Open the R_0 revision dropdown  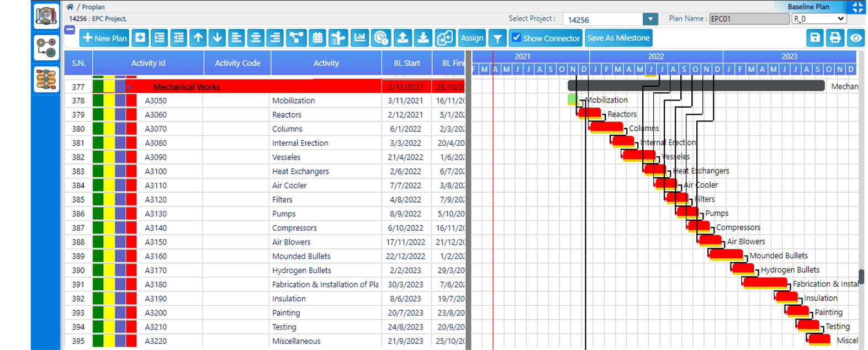tap(819, 19)
